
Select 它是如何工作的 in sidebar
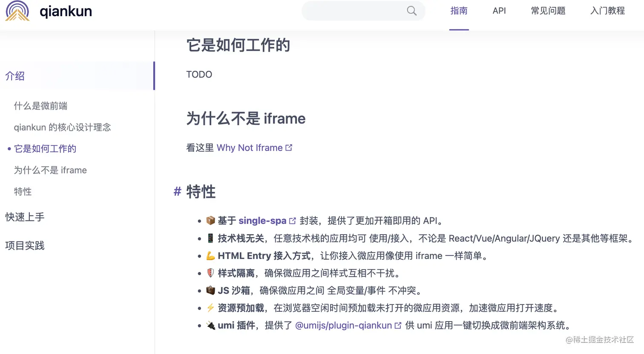(x=45, y=148)
